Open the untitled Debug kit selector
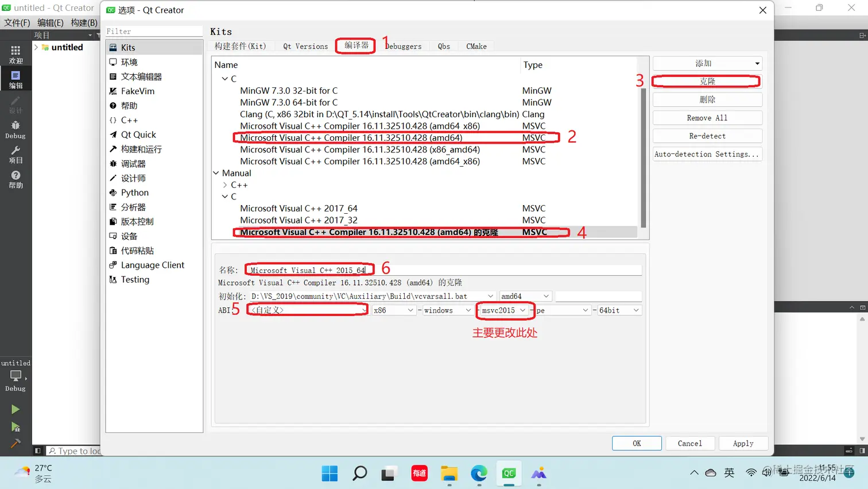Image resolution: width=868 pixels, height=489 pixels. click(15, 375)
